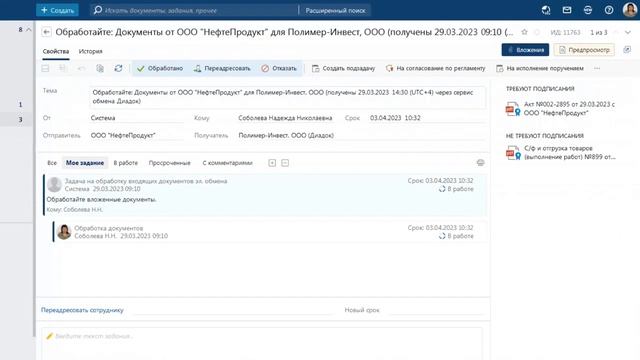Click the icon between mail and help
The height and width of the screenshot is (360, 640).
(x=588, y=10)
